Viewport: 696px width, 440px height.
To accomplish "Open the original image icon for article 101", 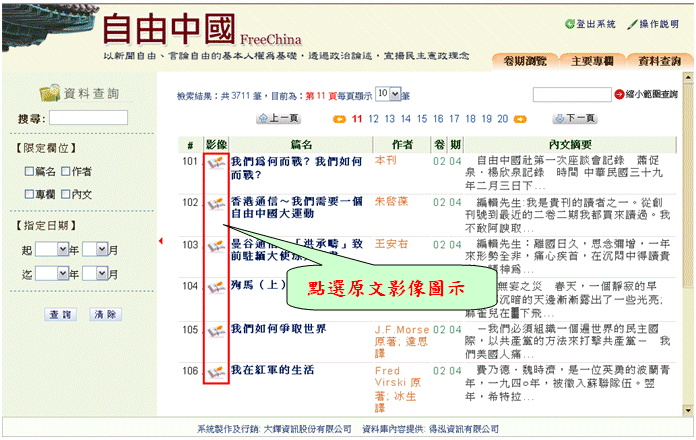I will [x=215, y=161].
